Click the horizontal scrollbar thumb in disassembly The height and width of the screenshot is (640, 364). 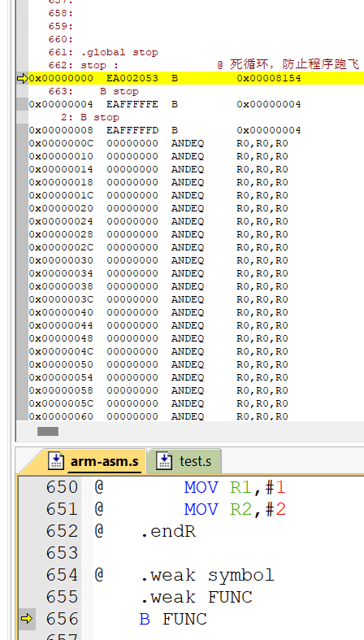[x=48, y=431]
